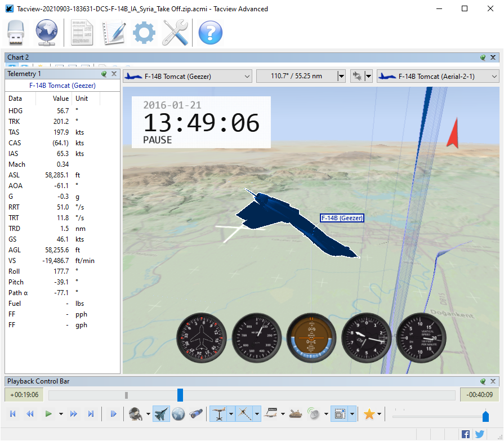
Task: Click the notepad and pen icon
Action: coord(113,33)
